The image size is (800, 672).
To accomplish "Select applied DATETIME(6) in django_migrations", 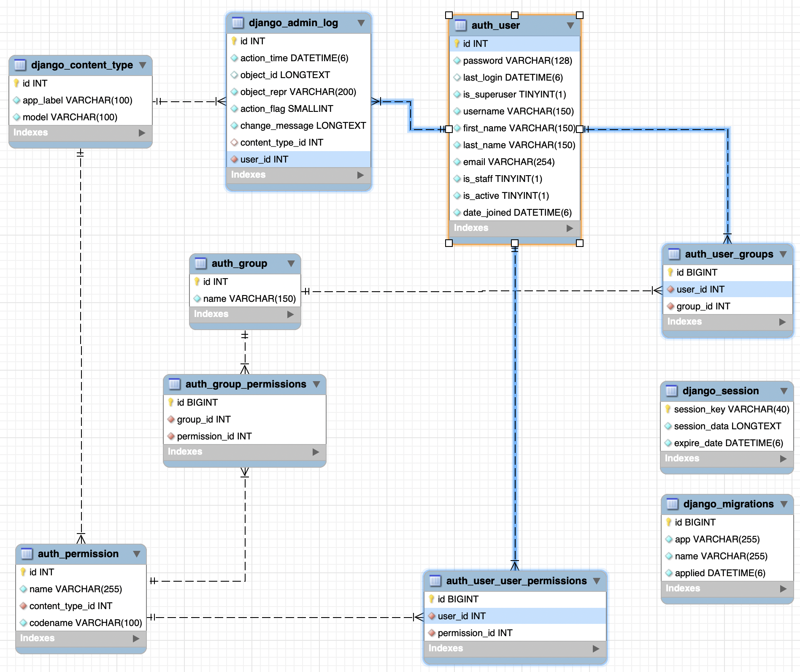I will coord(727,573).
